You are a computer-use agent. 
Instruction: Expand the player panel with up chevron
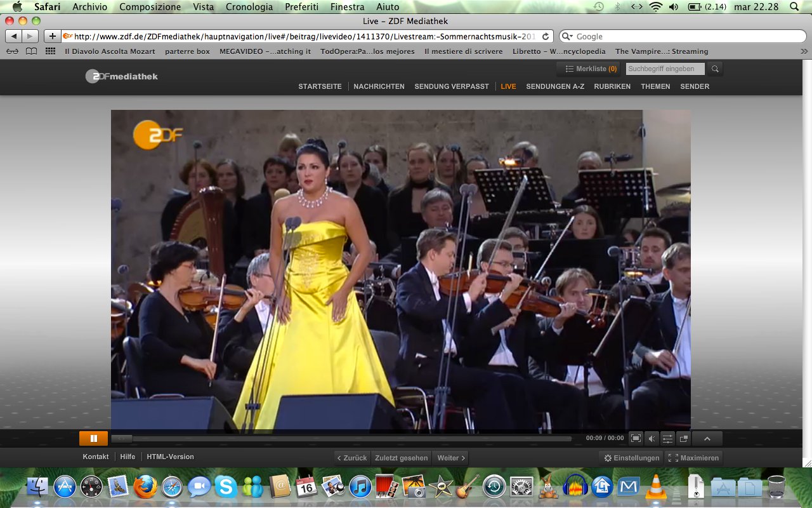tap(707, 438)
